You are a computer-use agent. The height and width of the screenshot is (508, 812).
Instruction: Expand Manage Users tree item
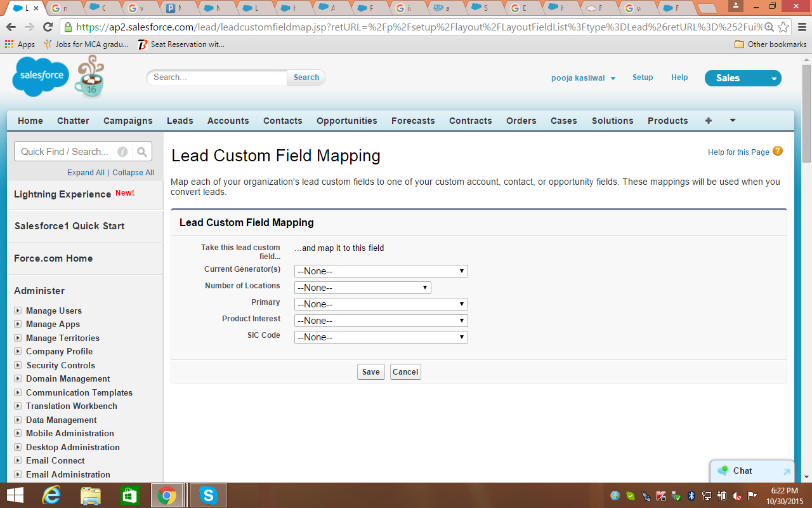(x=18, y=311)
